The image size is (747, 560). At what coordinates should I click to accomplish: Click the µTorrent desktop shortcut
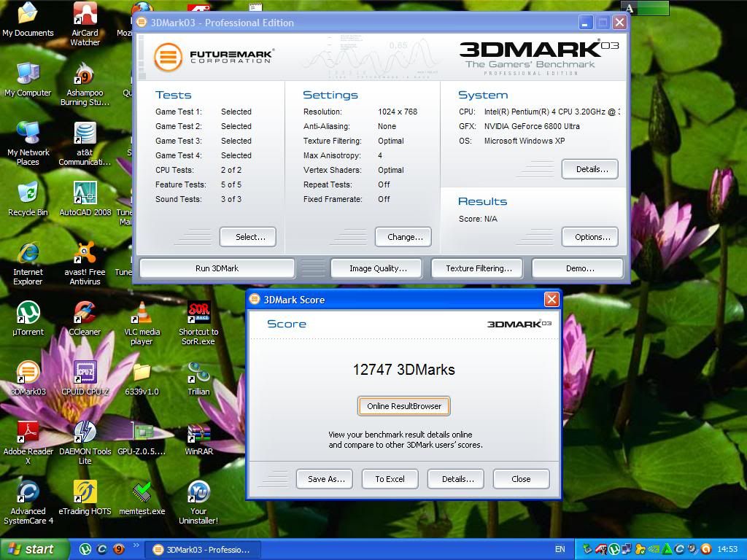click(28, 319)
